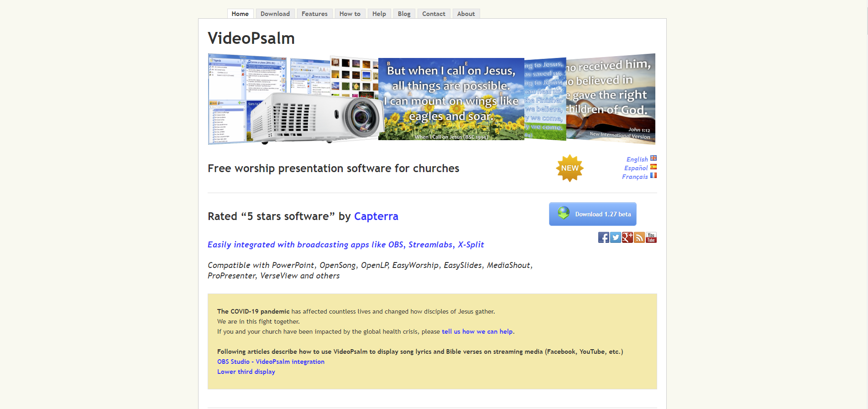Click the French flag icon

654,175
